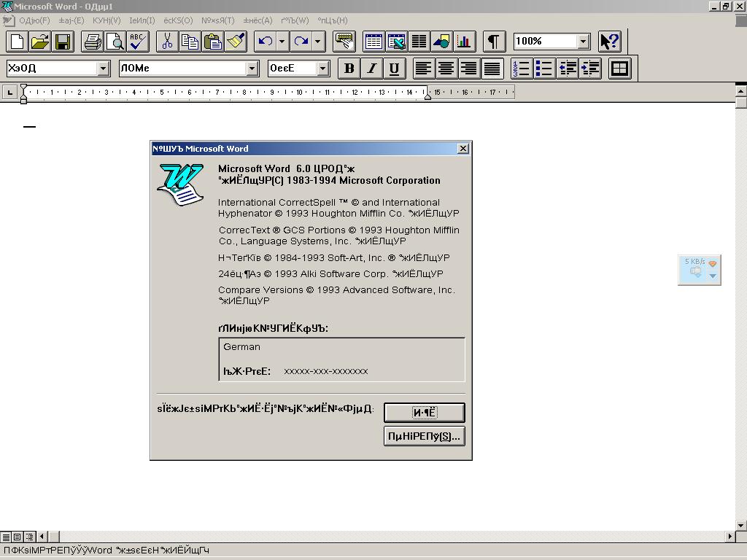Open the menu labeled (E)
The image size is (747, 560).
[x=71, y=20]
